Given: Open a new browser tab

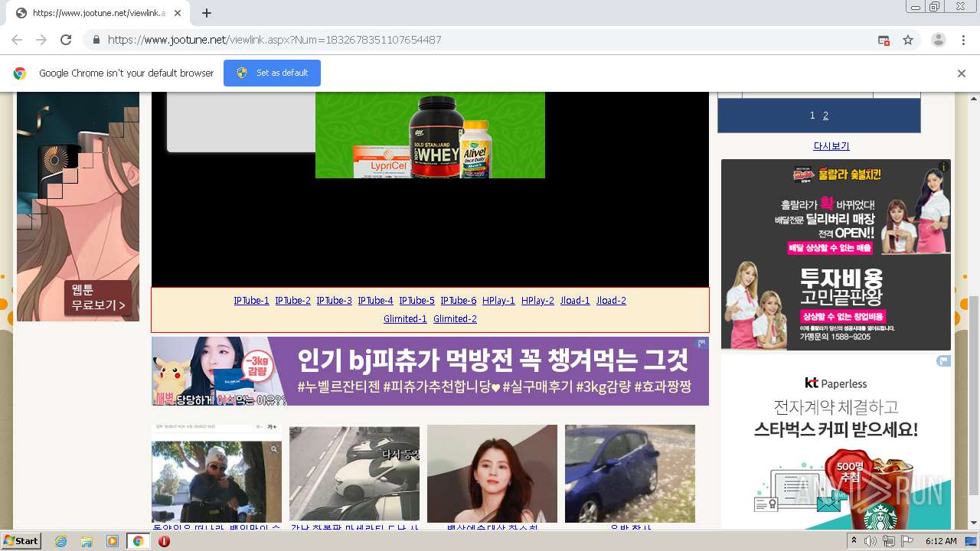Looking at the screenshot, I should [207, 13].
